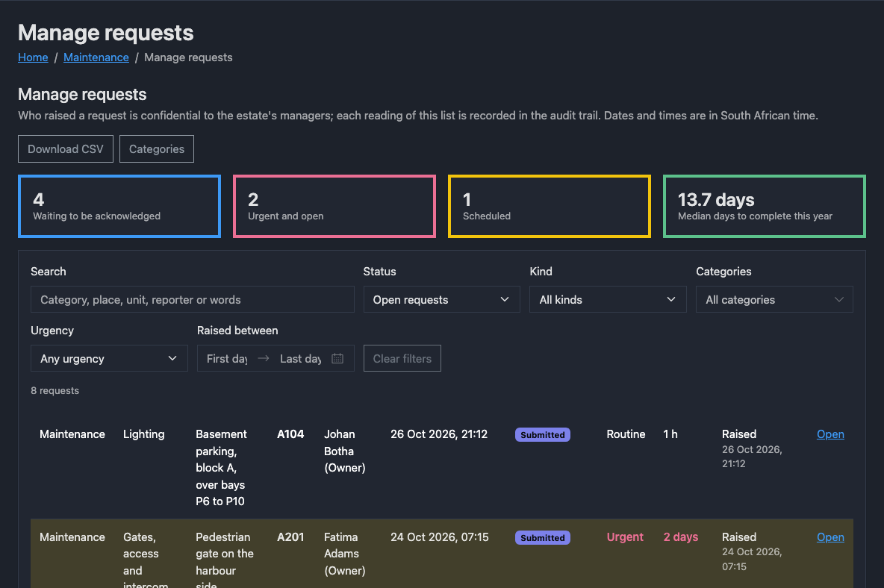The image size is (884, 588).
Task: Click the Gates, access and intercom cell
Action: coord(146,560)
